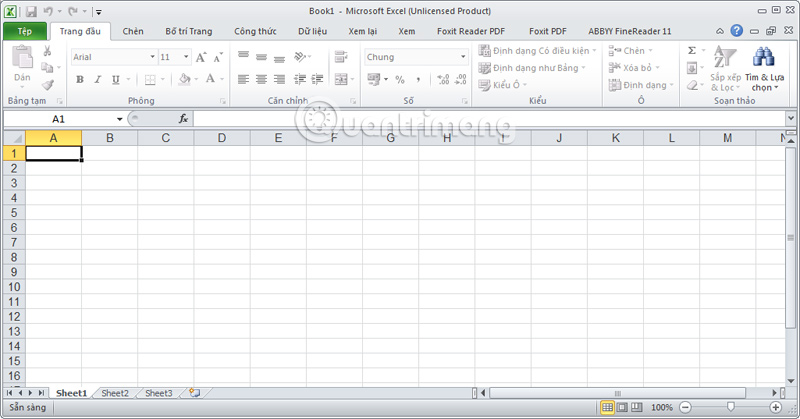This screenshot has width=800, height=419.
Task: Apply comma style number format
Action: point(418,80)
